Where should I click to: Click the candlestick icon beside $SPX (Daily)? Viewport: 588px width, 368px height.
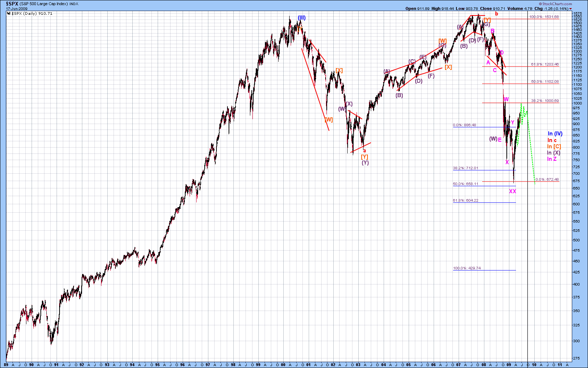point(8,14)
